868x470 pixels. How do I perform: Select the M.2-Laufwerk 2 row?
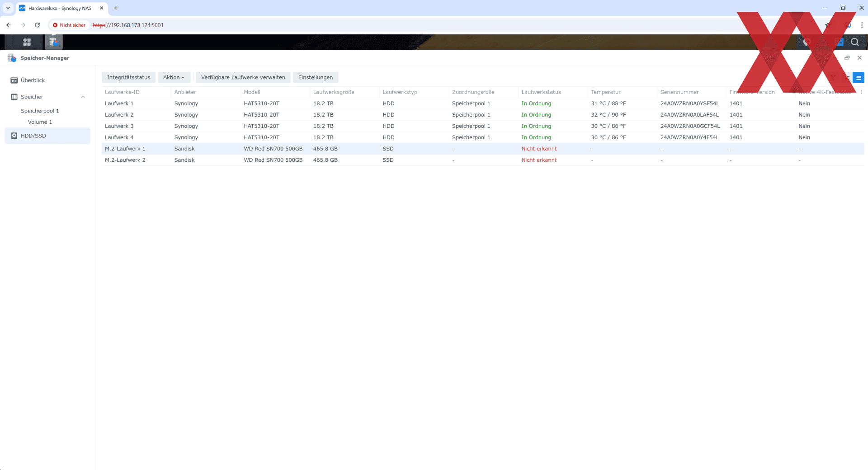[483, 160]
